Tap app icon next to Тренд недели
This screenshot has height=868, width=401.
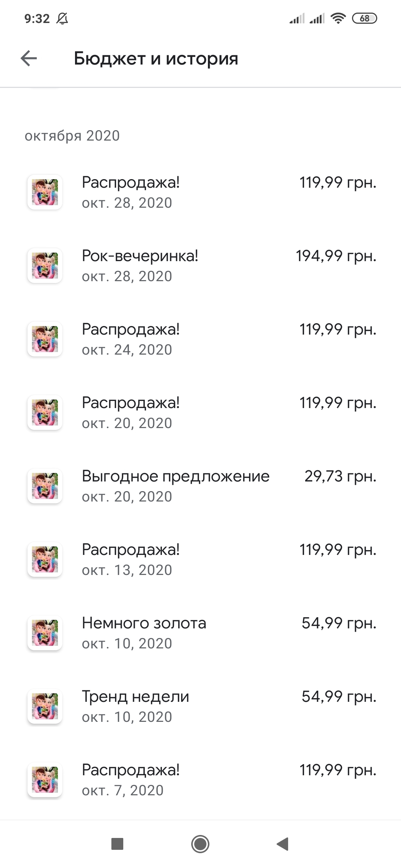pyautogui.click(x=45, y=706)
